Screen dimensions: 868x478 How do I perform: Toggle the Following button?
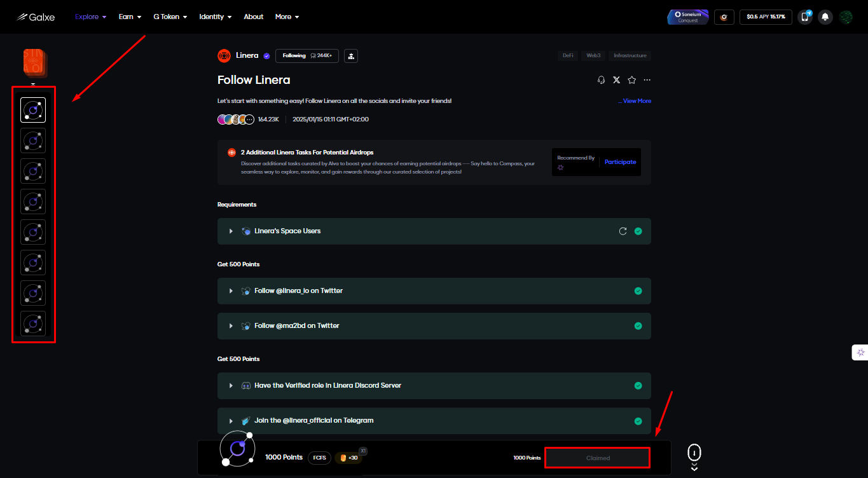coord(307,56)
